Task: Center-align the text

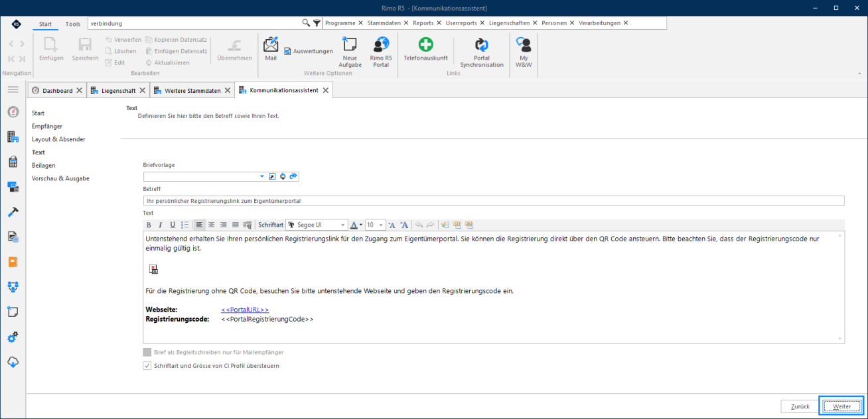Action: (212, 225)
